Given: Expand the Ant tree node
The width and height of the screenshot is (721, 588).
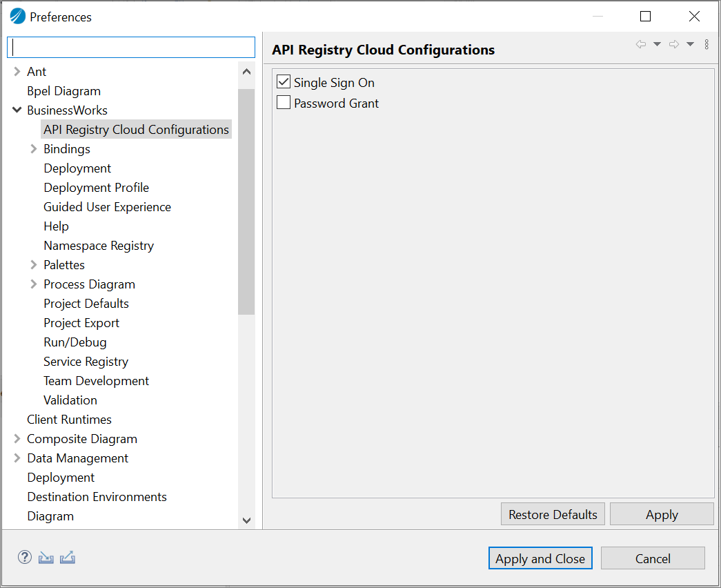Looking at the screenshot, I should pos(17,71).
